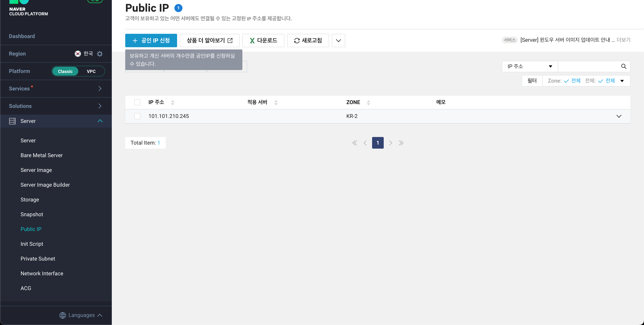Sort by ZONE column arrows

pyautogui.click(x=368, y=102)
